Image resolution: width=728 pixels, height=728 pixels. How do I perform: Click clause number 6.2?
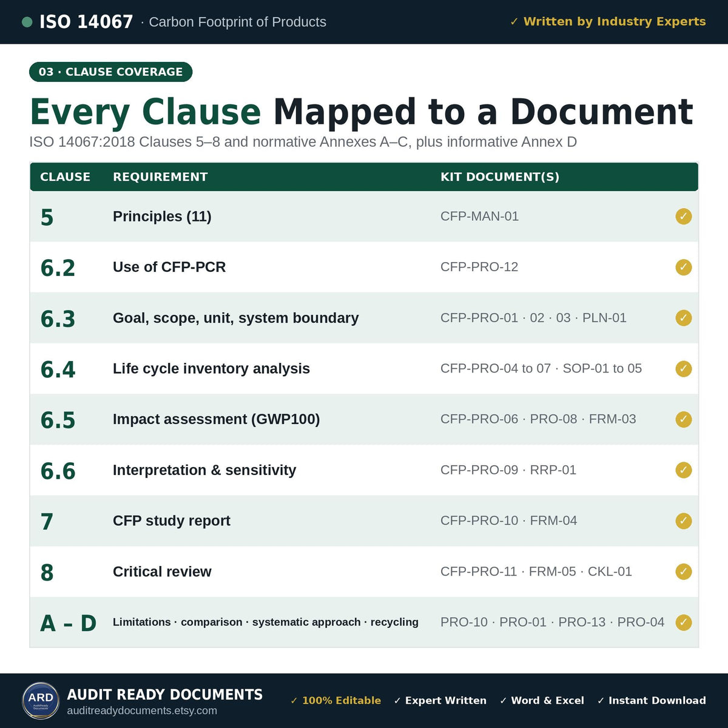click(58, 268)
